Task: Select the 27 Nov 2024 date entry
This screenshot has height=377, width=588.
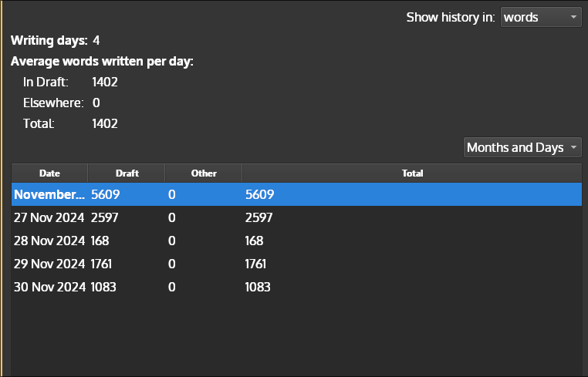Action: tap(49, 218)
